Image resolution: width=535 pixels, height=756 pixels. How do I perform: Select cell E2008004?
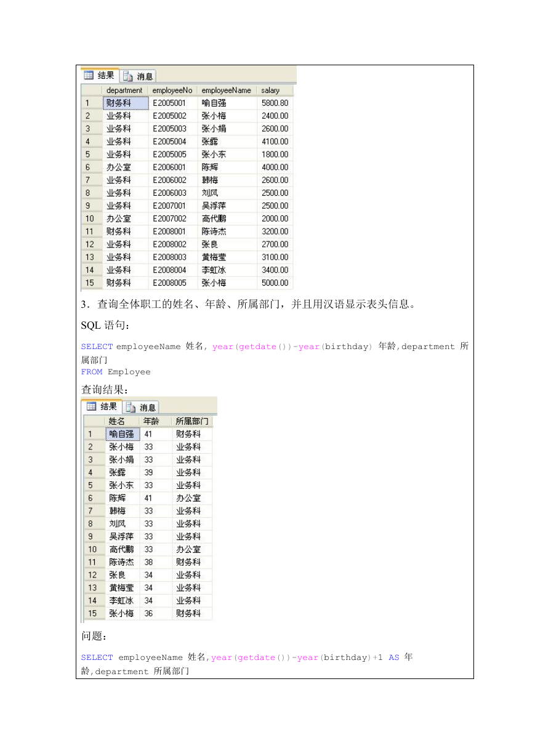(173, 270)
